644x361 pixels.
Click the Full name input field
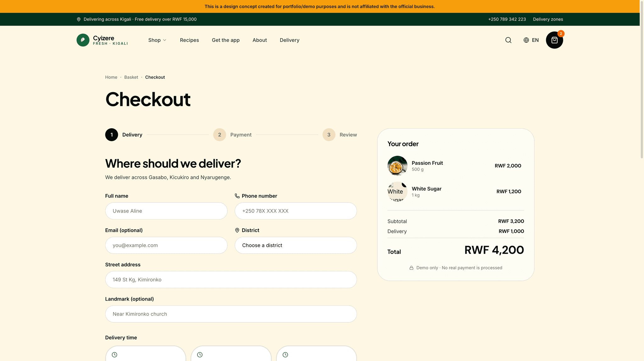(x=166, y=211)
